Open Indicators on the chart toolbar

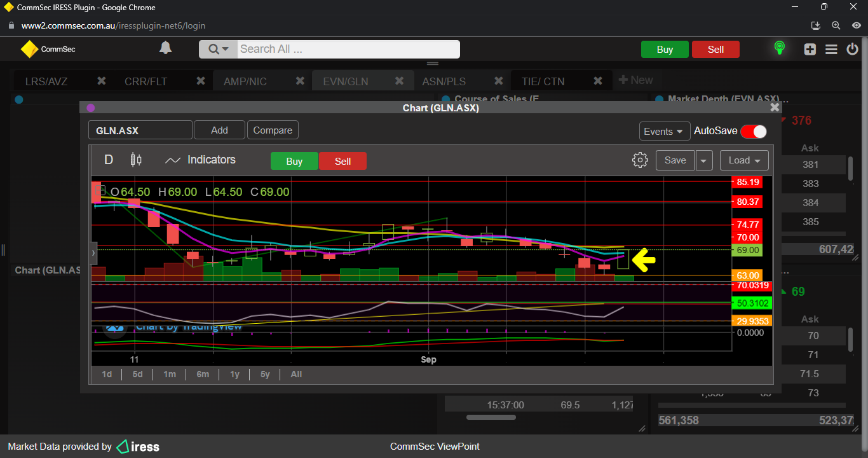(200, 160)
